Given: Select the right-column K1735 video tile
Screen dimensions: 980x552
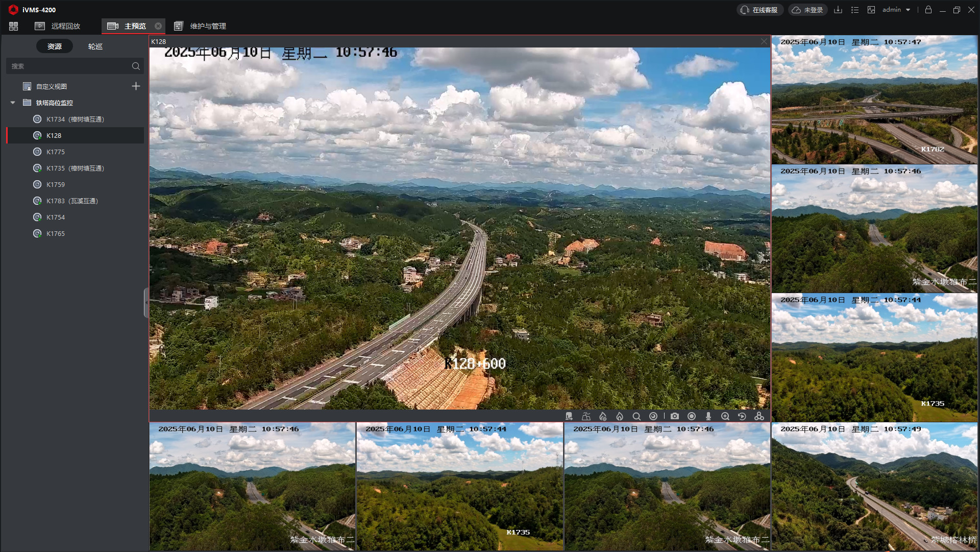Looking at the screenshot, I should point(874,357).
